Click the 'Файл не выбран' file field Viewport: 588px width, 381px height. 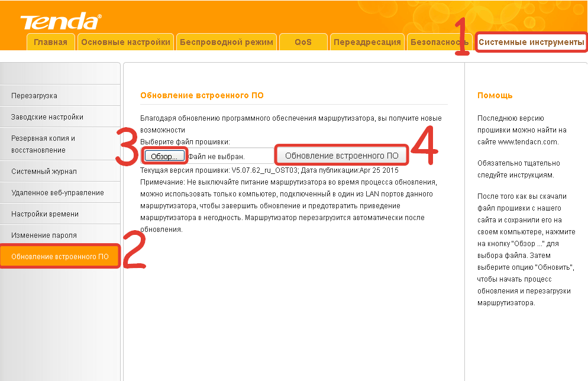point(216,157)
